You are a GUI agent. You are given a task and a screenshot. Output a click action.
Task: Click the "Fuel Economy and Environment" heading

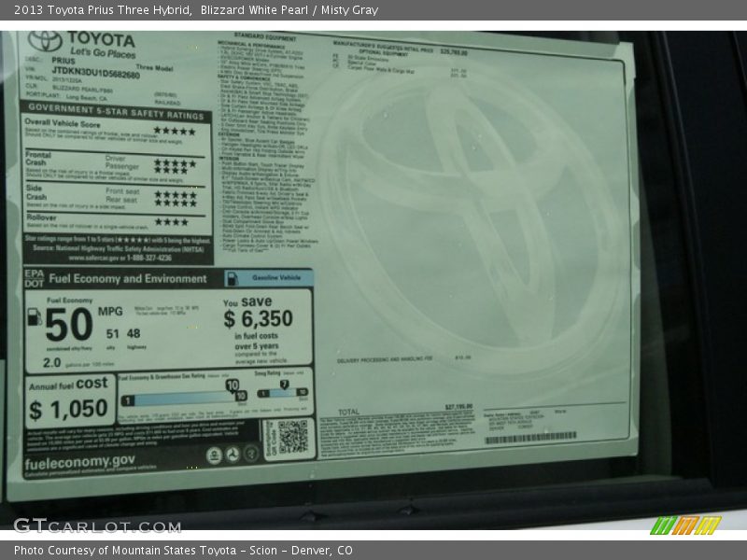(x=128, y=278)
